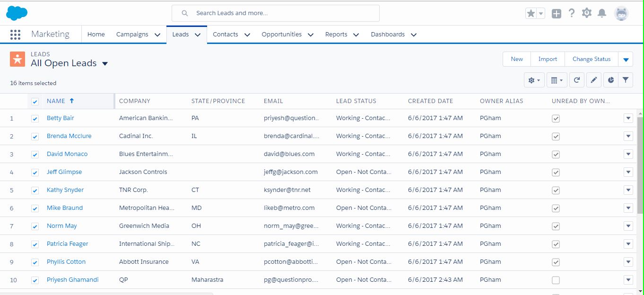Open the Norm May lead record

click(x=62, y=226)
